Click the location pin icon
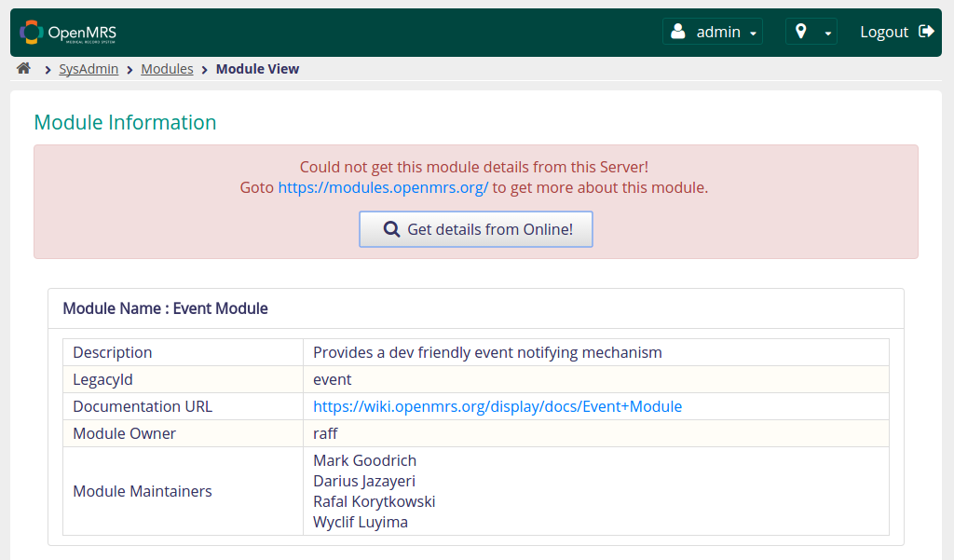This screenshot has width=954, height=560. [801, 32]
